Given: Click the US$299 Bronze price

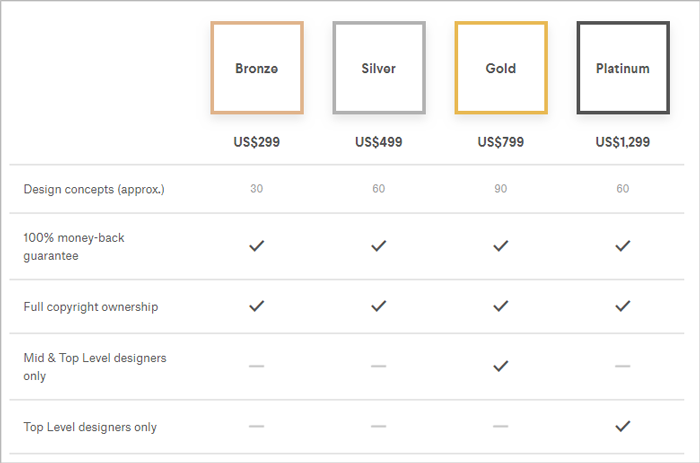Looking at the screenshot, I should [257, 142].
